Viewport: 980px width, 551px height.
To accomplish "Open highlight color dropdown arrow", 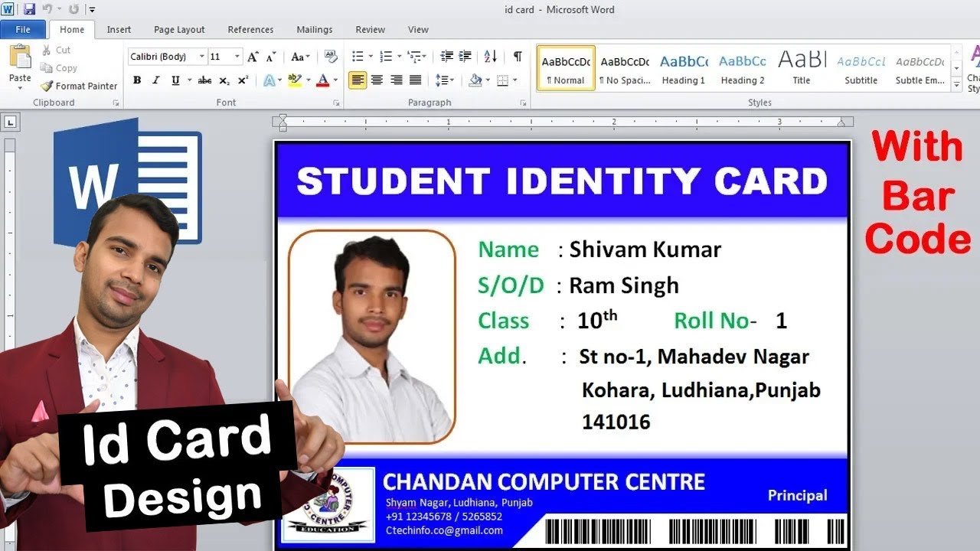I will tap(308, 80).
